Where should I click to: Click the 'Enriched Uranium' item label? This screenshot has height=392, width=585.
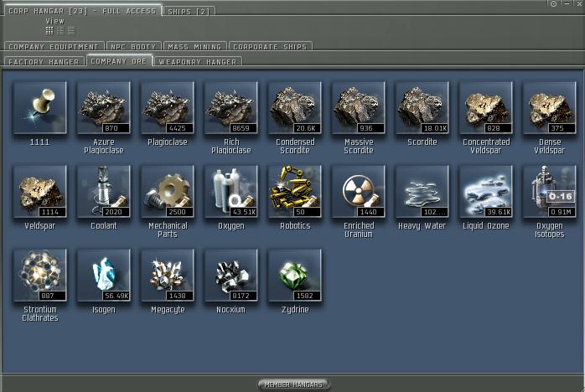(359, 230)
